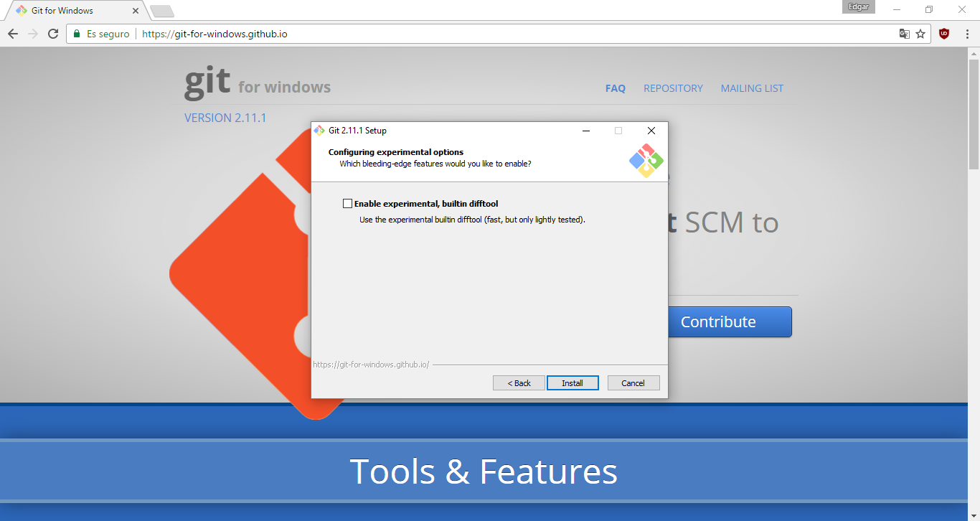Click the colorful Git logo in the installer header
The image size is (980, 521).
[646, 161]
